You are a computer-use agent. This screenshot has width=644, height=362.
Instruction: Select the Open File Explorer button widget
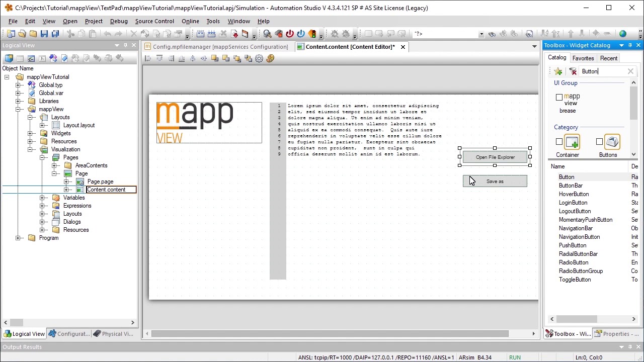tap(495, 157)
